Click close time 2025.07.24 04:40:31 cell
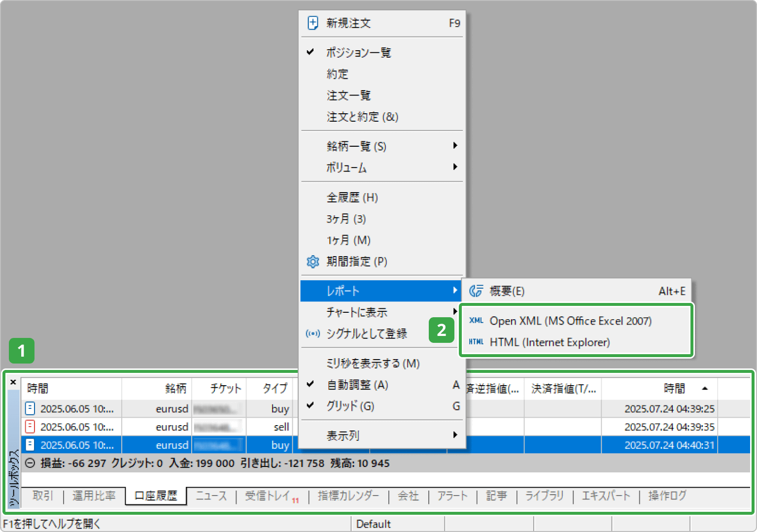The width and height of the screenshot is (757, 532). [669, 445]
